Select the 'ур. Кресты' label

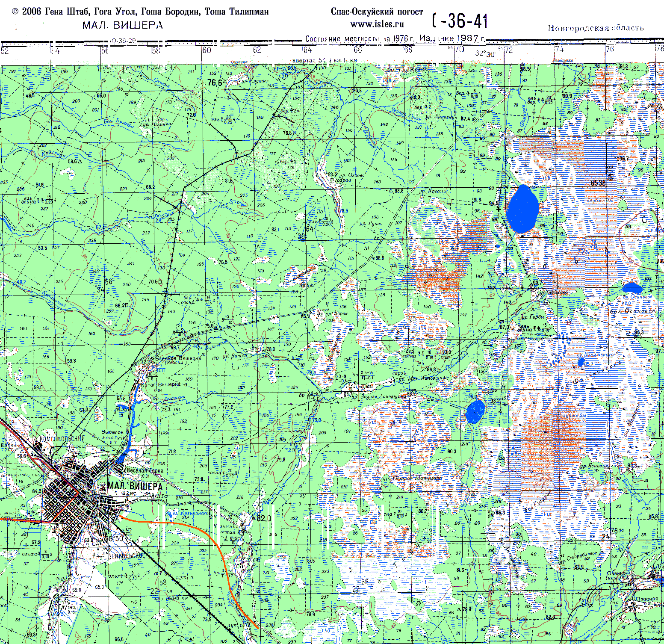(x=433, y=191)
